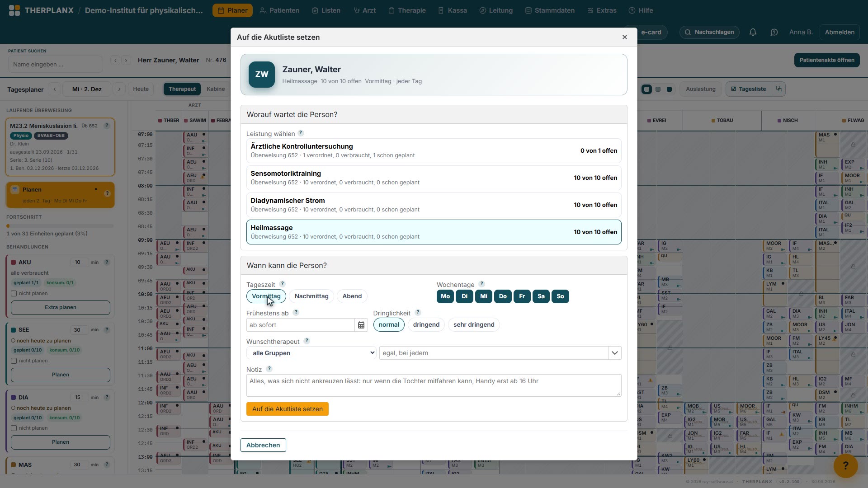The height and width of the screenshot is (488, 868).
Task: Select Sensomotoriktraining service row
Action: coord(434,178)
